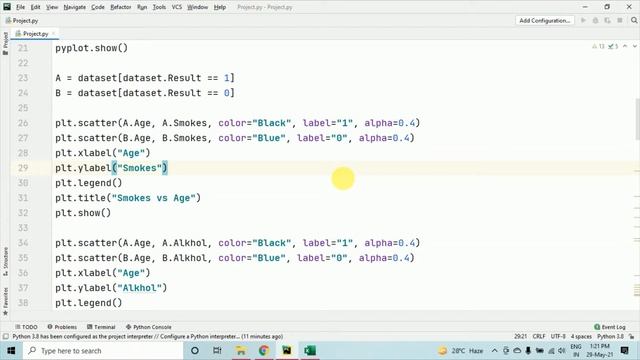Image resolution: width=640 pixels, height=360 pixels.
Task: Click the microphone tray icon
Action: pyautogui.click(x=528, y=351)
